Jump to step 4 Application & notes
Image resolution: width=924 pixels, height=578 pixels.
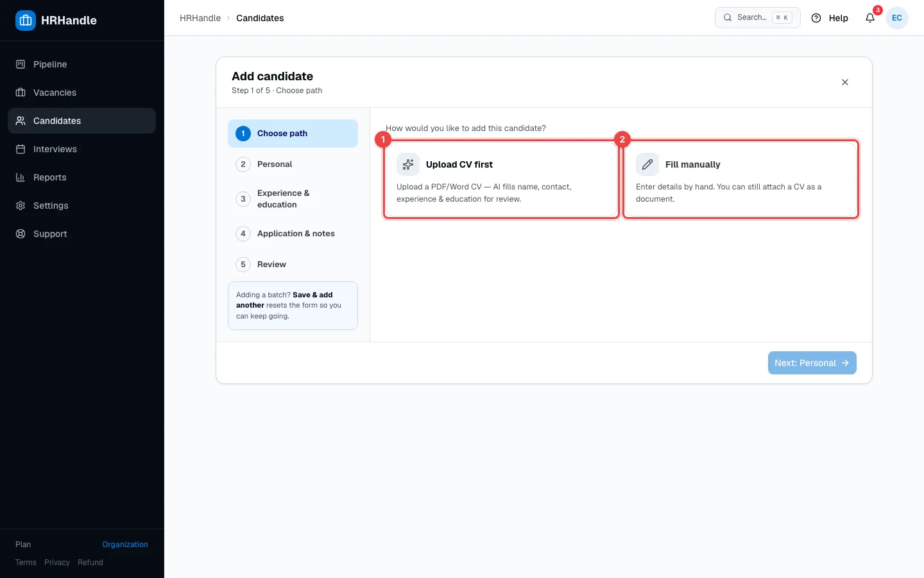pos(293,234)
